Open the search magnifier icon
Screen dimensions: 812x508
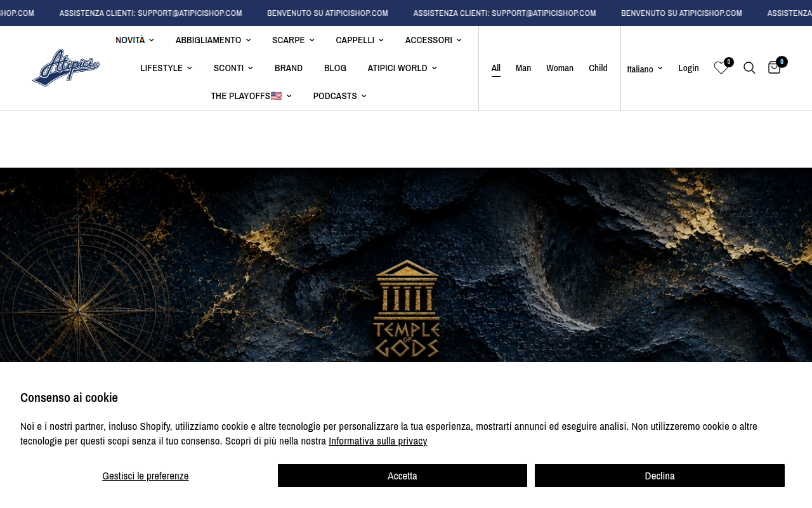tap(749, 68)
